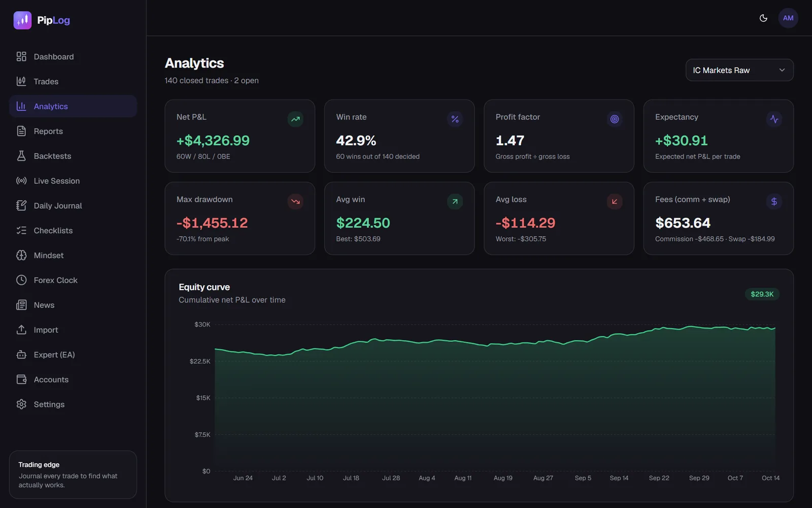Screen dimensions: 812x508
Task: Click the Reports document icon
Action: point(21,131)
